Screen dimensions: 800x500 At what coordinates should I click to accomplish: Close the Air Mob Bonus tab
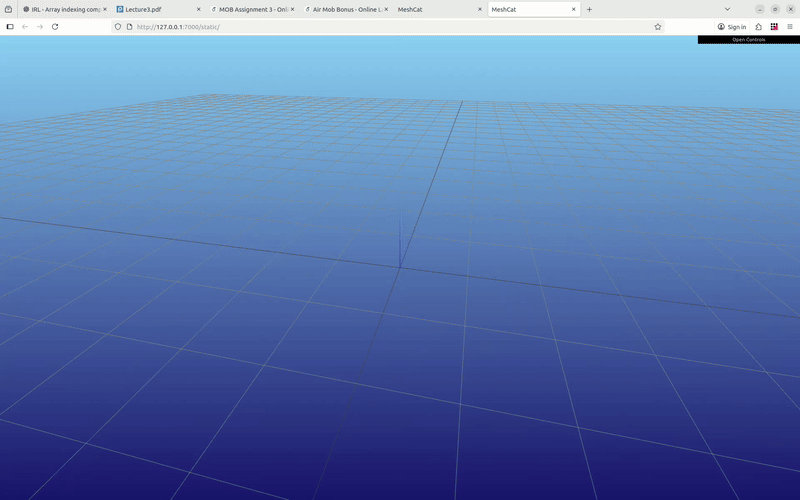pos(386,9)
